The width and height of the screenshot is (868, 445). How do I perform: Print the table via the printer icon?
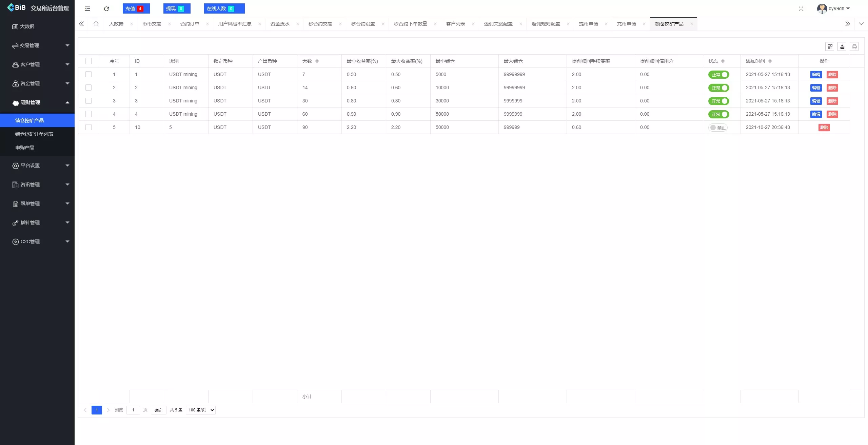(854, 46)
